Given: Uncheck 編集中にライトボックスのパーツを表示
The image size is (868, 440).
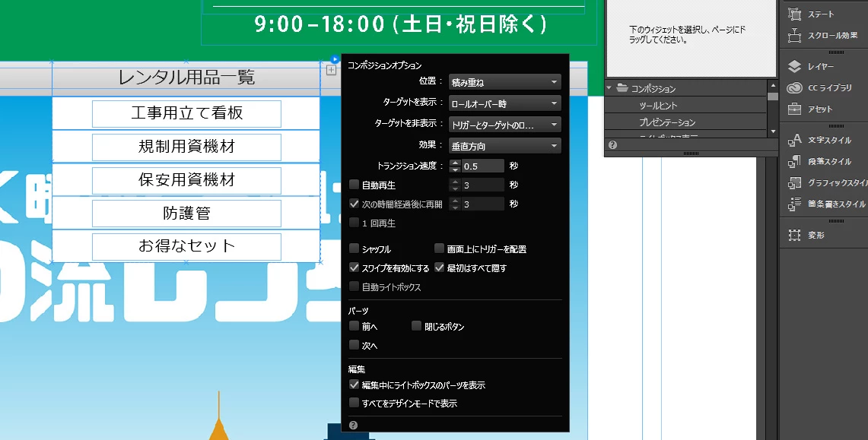Looking at the screenshot, I should 355,385.
